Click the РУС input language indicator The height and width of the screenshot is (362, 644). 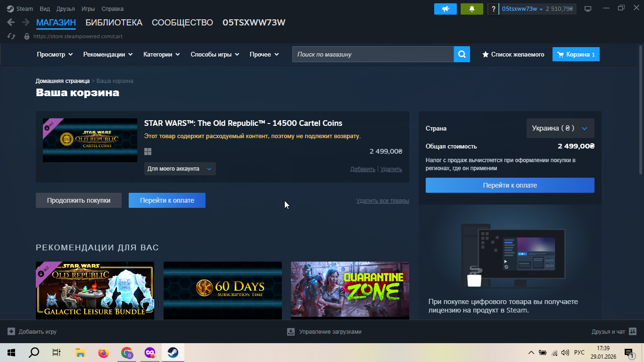[579, 353]
